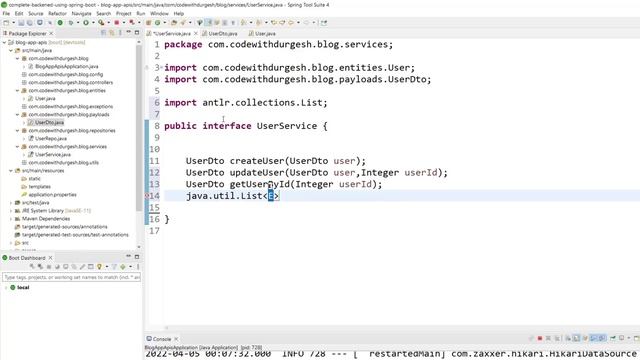Close the UserService.java editor tab
640x360 pixels.
pyautogui.click(x=196, y=33)
